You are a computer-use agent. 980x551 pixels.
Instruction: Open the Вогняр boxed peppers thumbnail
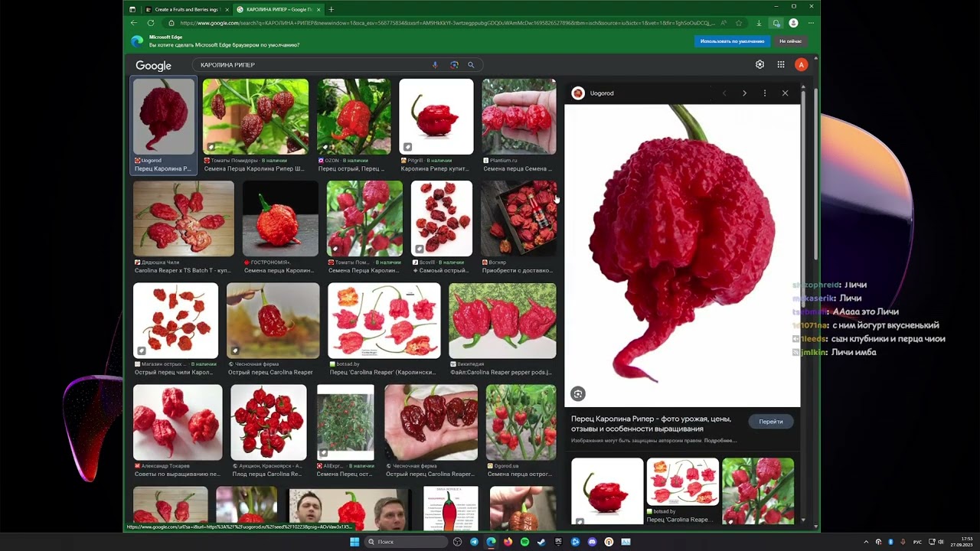tap(519, 218)
